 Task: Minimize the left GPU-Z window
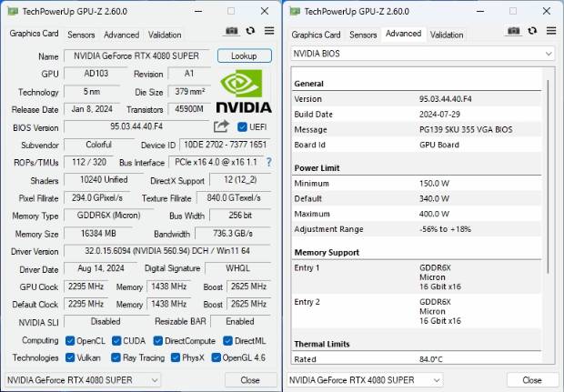pyautogui.click(x=198, y=11)
